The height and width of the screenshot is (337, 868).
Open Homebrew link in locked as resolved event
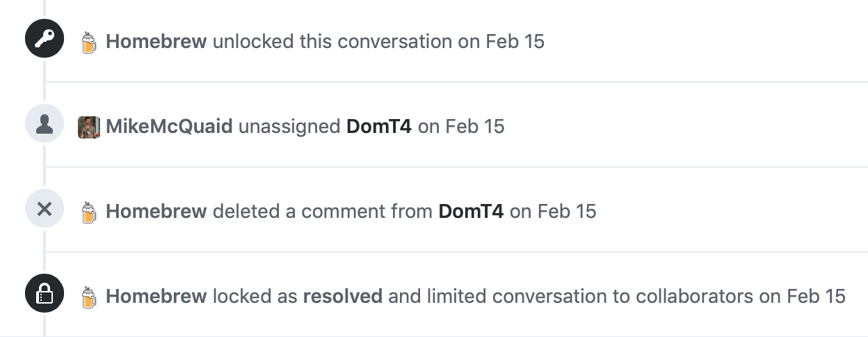tap(156, 296)
